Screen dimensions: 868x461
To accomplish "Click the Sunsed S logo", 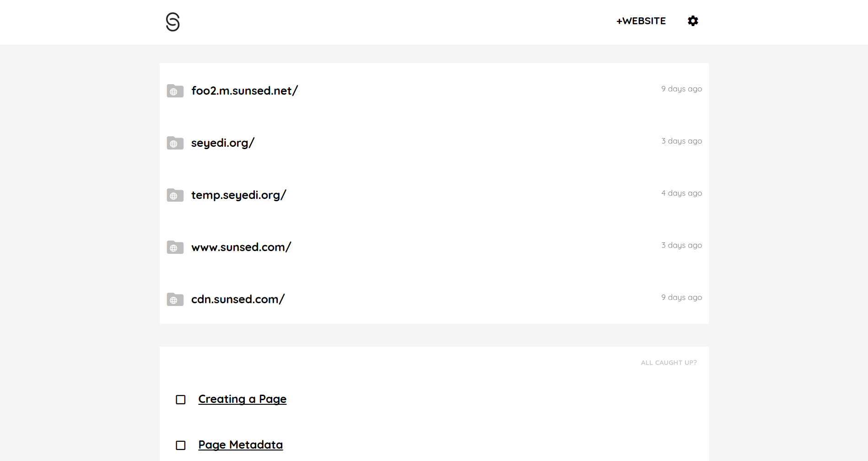I will [x=173, y=22].
